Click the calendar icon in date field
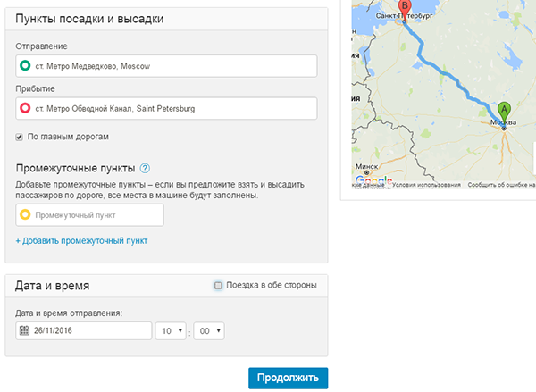Image resolution: width=536 pixels, height=392 pixels. pos(24,331)
